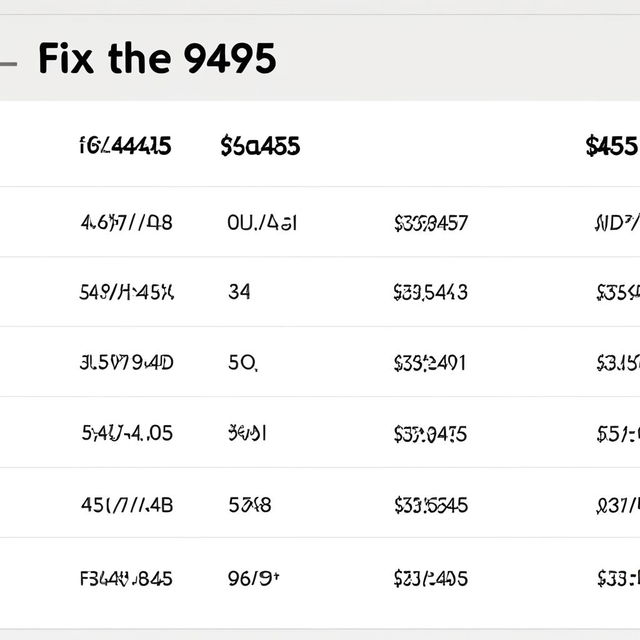The height and width of the screenshot is (640, 640).
Task: Click the cell '0U./4a1'
Action: click(x=262, y=223)
